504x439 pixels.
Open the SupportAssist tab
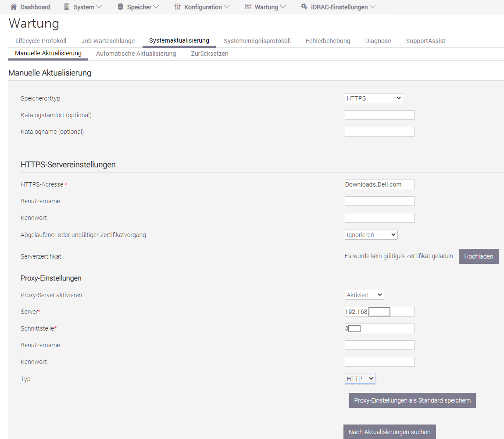click(x=425, y=41)
